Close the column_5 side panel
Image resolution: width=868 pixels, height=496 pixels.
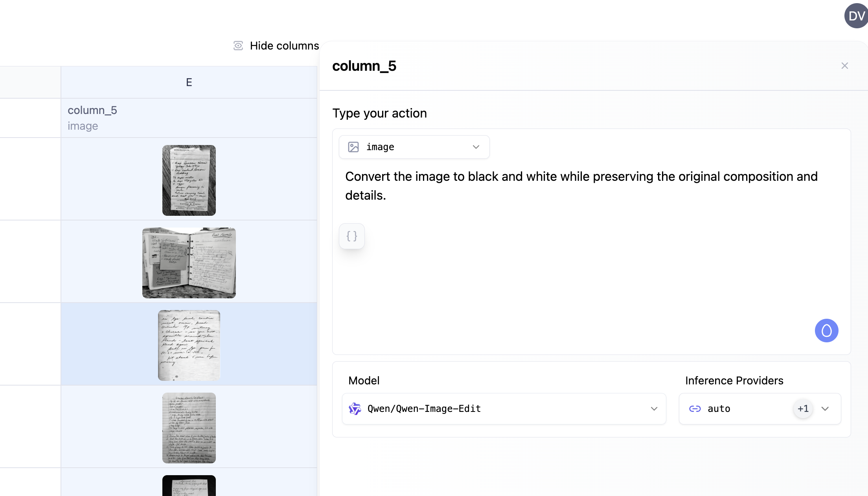click(x=844, y=66)
